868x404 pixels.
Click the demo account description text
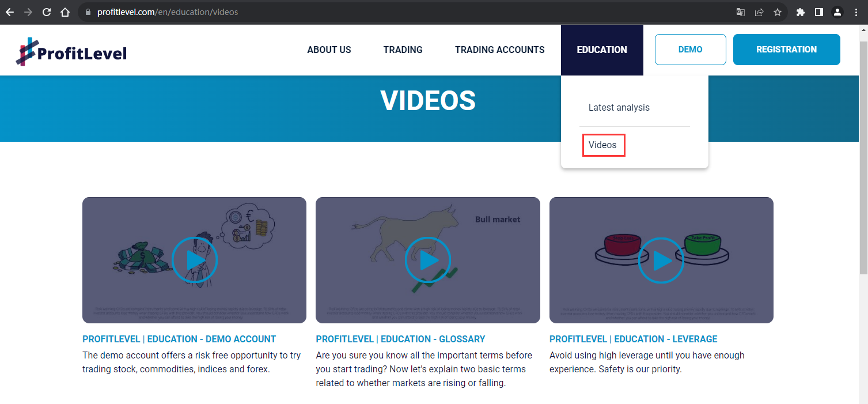[x=192, y=362]
